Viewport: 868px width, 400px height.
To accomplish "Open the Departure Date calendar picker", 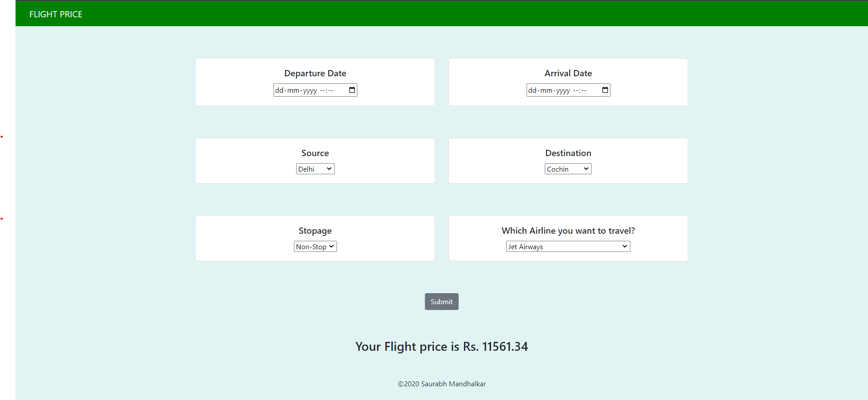I will coord(352,90).
